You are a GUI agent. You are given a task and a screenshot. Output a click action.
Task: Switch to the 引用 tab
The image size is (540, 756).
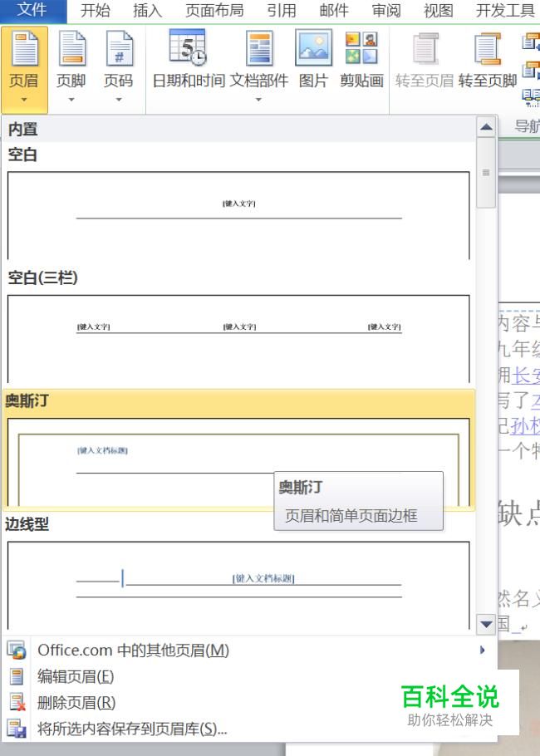282,11
